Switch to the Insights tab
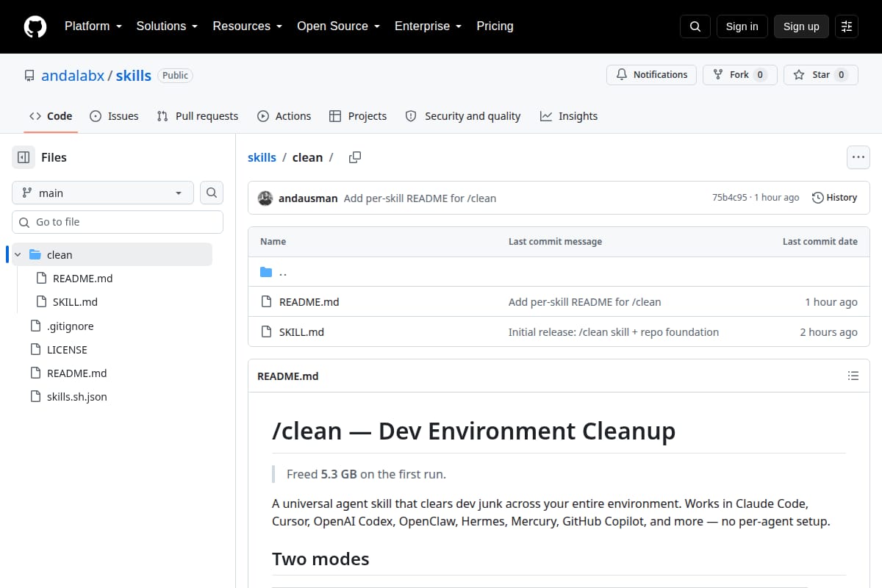882x588 pixels. 569,116
